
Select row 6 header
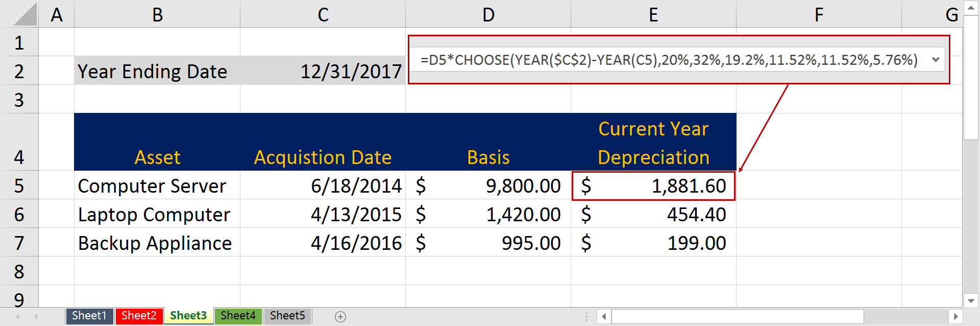tap(19, 214)
